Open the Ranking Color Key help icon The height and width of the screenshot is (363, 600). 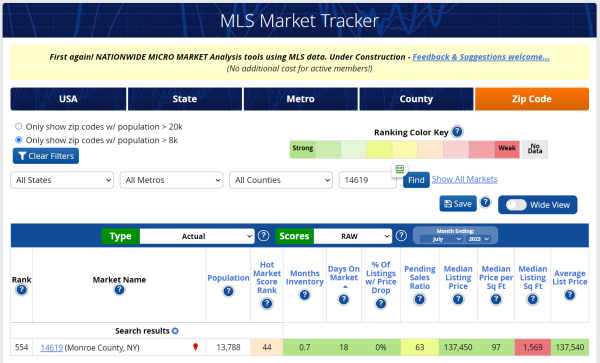[457, 132]
